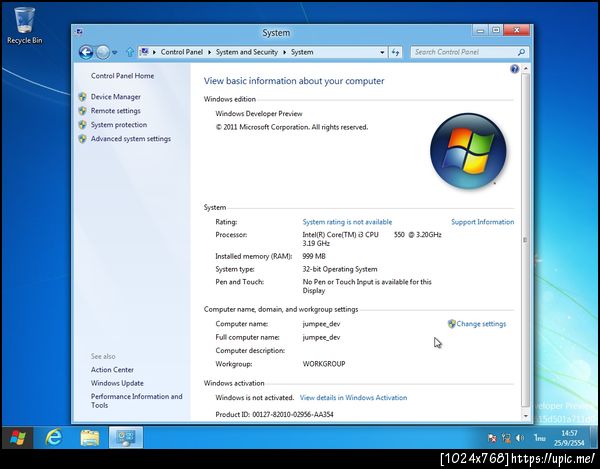600x469 pixels.
Task: Click the shield icon next to Change settings
Action: pyautogui.click(x=452, y=324)
